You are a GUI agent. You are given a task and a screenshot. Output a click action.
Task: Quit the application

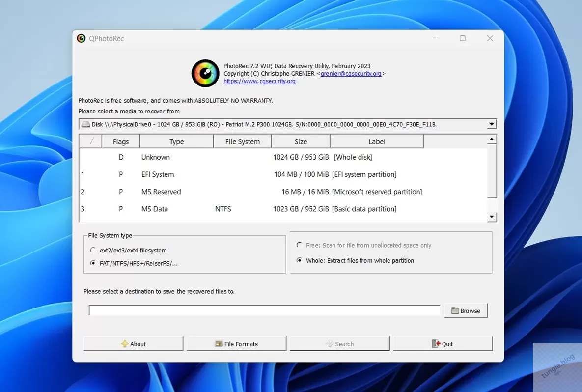point(443,344)
